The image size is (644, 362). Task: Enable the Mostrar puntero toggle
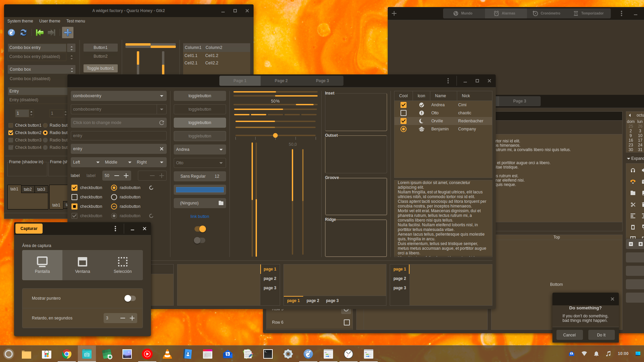click(x=130, y=298)
